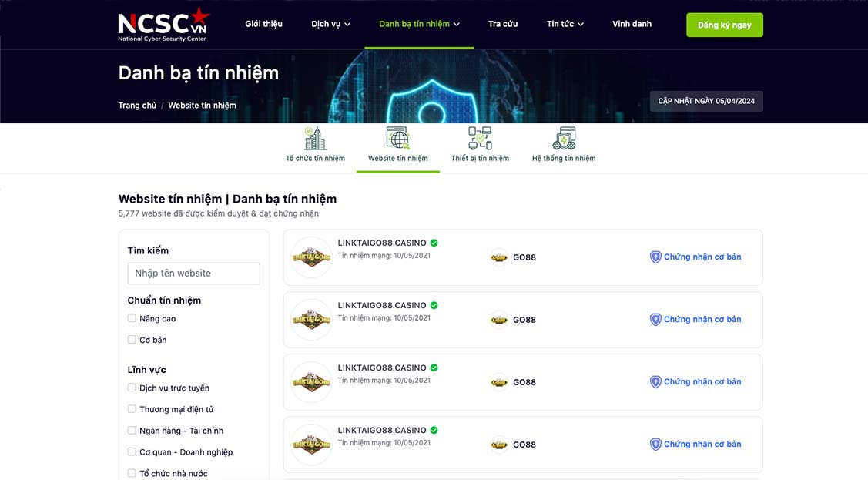This screenshot has width=868, height=480.
Task: Open the third result's site logo thumbnail
Action: (x=311, y=382)
